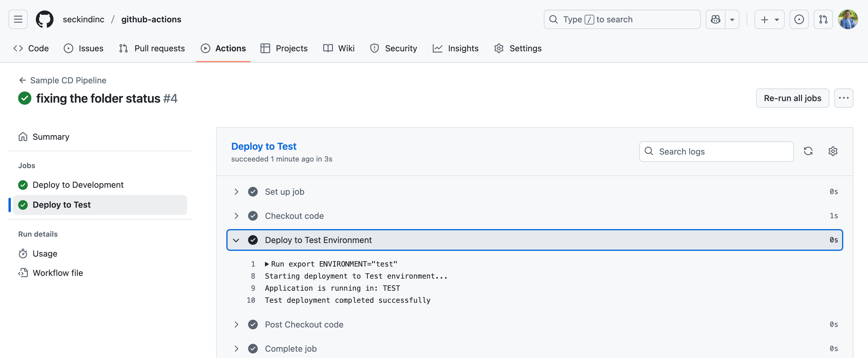Open the issues inbox icon in header

click(x=799, y=19)
